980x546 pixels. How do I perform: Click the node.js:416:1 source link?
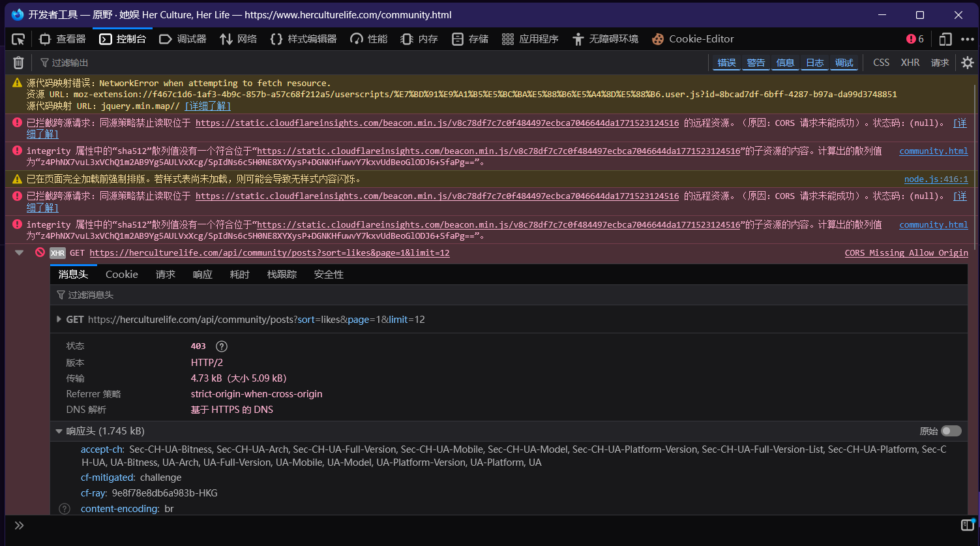[x=936, y=179]
